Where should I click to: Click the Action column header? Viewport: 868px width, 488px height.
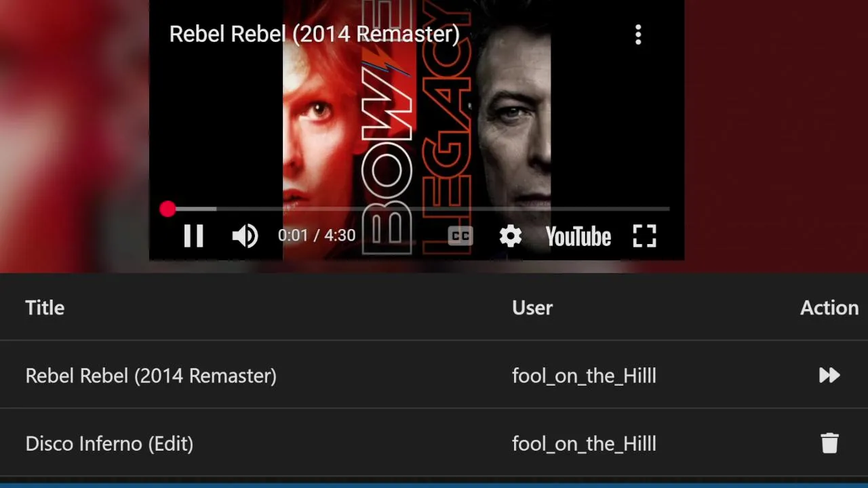pyautogui.click(x=829, y=308)
